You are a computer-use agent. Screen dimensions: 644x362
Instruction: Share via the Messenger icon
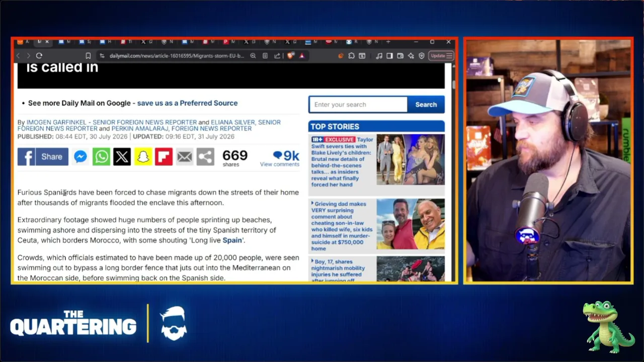coord(80,157)
